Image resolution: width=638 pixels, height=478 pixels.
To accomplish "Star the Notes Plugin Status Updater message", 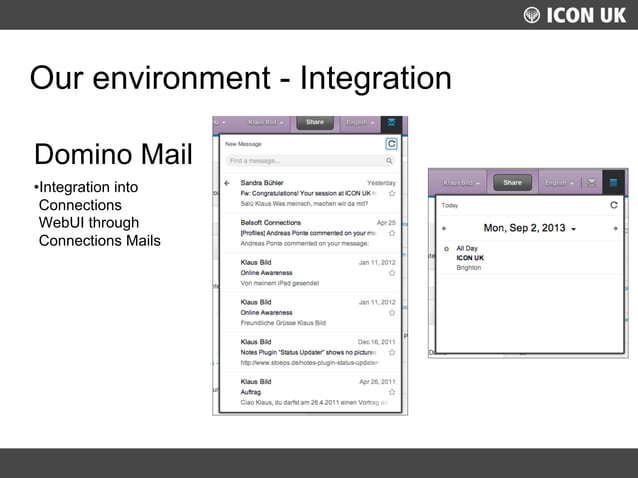I will [x=392, y=352].
